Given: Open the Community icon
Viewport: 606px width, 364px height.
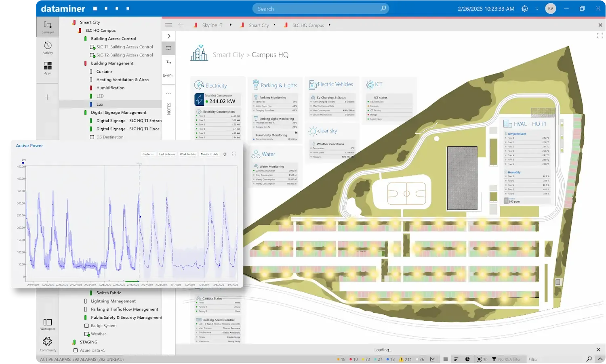Looking at the screenshot, I should (x=48, y=344).
